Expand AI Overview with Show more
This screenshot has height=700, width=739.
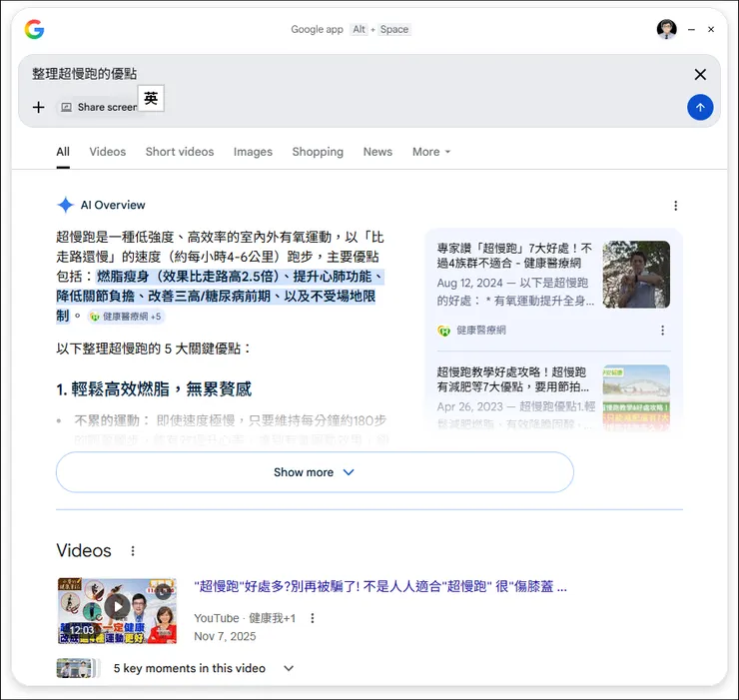pyautogui.click(x=315, y=472)
